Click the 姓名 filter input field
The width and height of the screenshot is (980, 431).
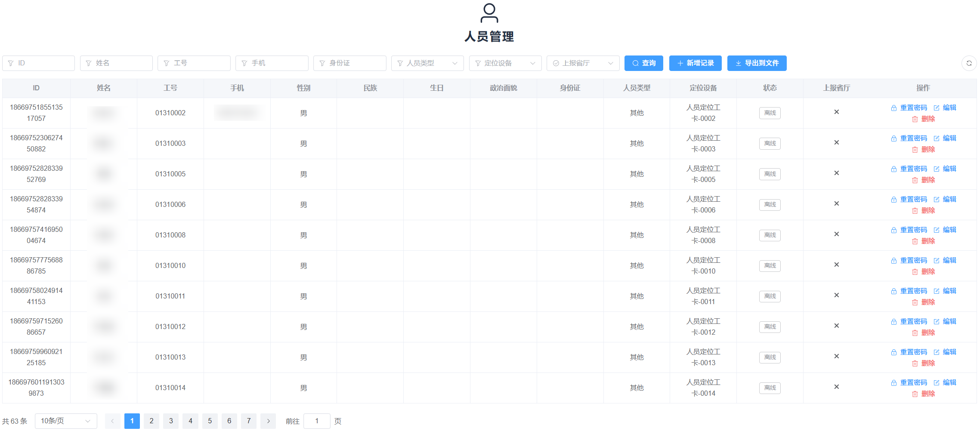coord(116,63)
